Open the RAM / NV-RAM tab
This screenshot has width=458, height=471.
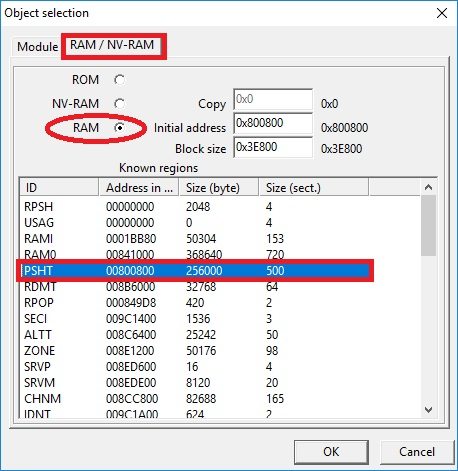click(x=112, y=45)
